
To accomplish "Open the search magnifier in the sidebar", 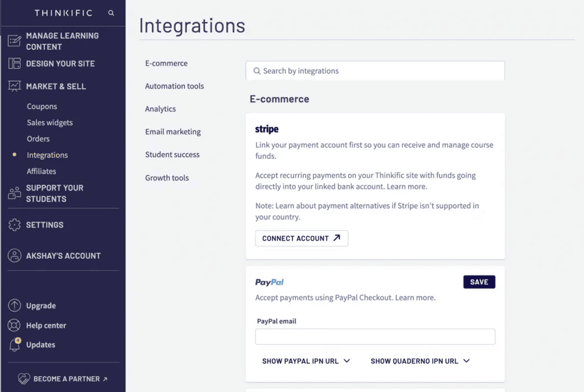I will pos(110,13).
